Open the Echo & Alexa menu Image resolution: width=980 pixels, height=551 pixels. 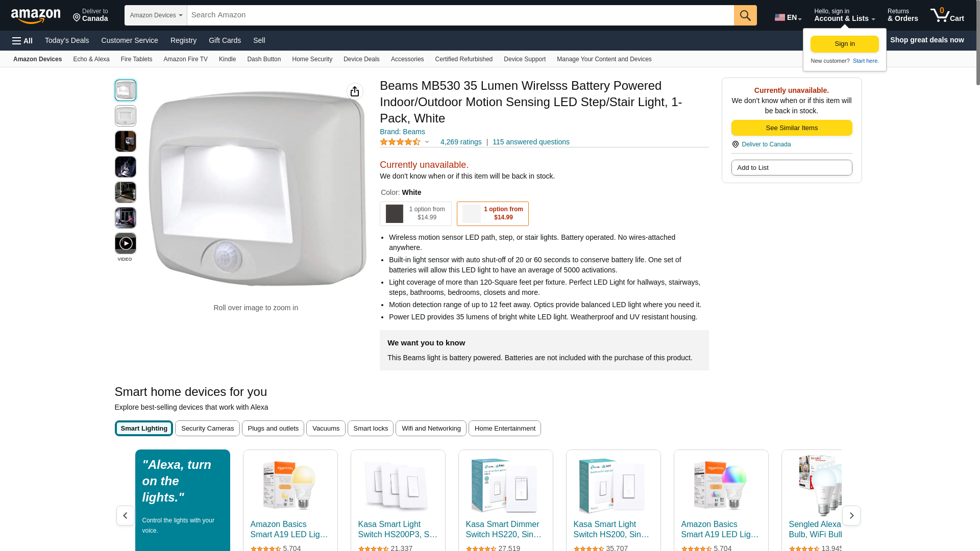91,59
